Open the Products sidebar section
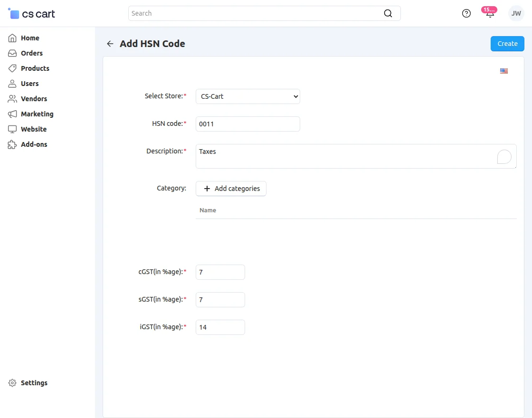Image resolution: width=532 pixels, height=418 pixels. pyautogui.click(x=35, y=68)
